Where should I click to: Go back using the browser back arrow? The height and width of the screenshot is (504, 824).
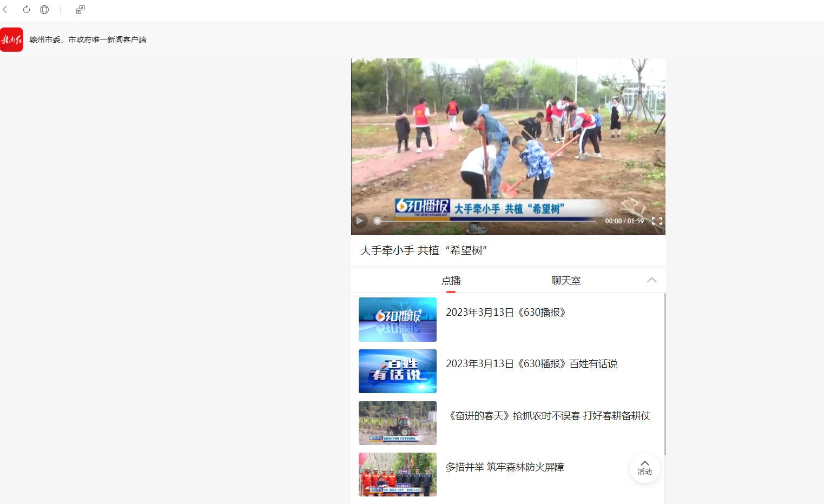pyautogui.click(x=5, y=10)
